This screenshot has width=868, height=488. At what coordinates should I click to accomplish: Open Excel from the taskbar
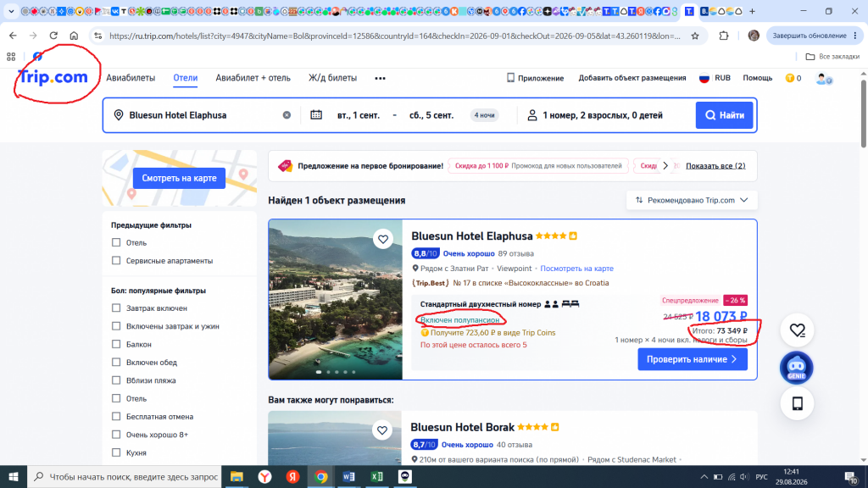[x=377, y=476]
